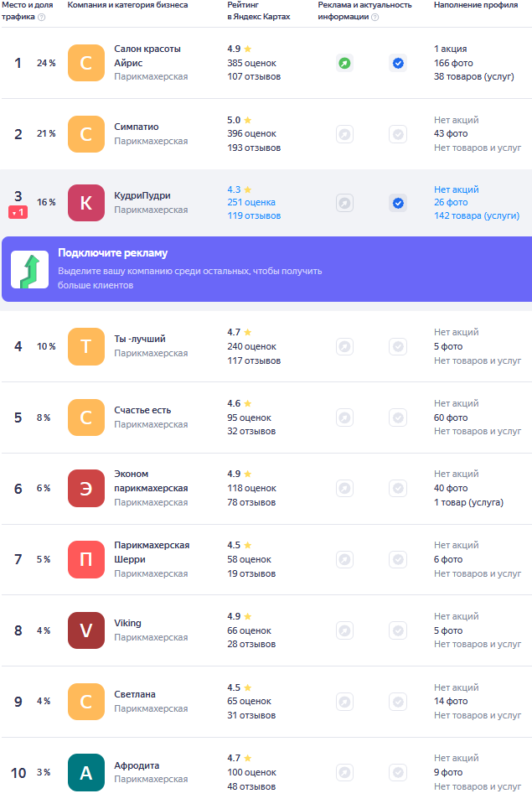Viewport: 532px width, 809px height.
Task: Click the green advertising icon for Салон красоты Айрис
Action: point(344,63)
